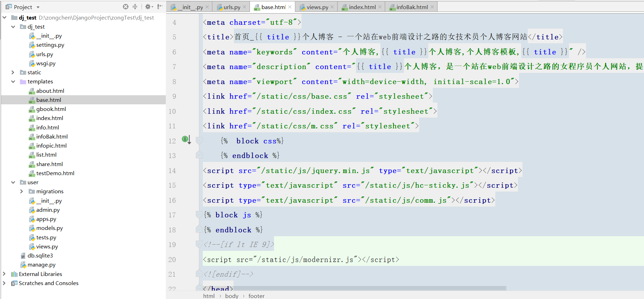Click the infopic.html file icon
This screenshot has width=644, height=299.
click(32, 146)
